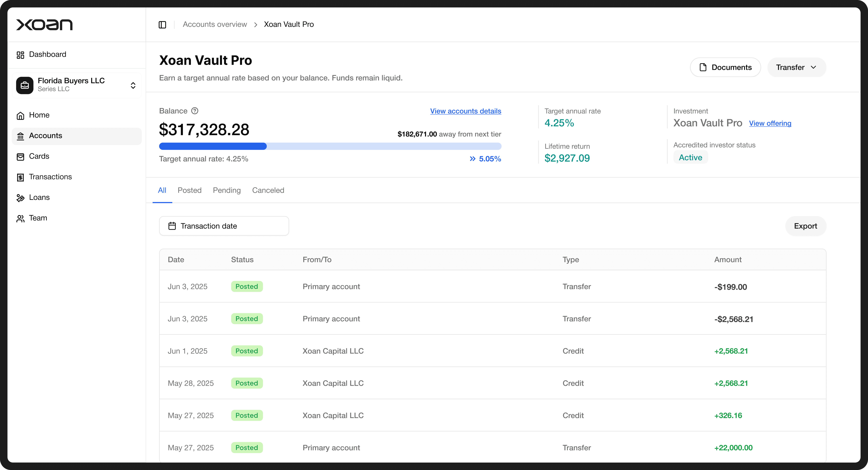Open the Florida Buyers LLC account switcher

[133, 85]
